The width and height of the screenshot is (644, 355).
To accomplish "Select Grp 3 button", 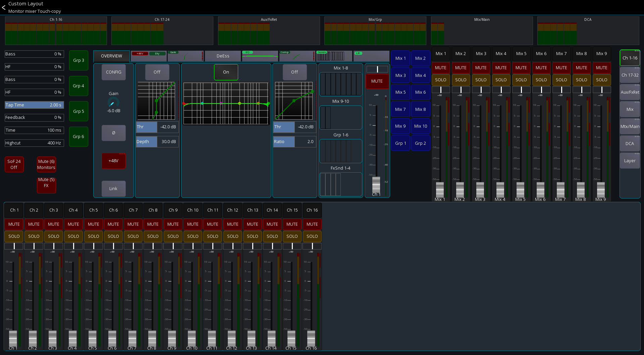I will [x=78, y=60].
